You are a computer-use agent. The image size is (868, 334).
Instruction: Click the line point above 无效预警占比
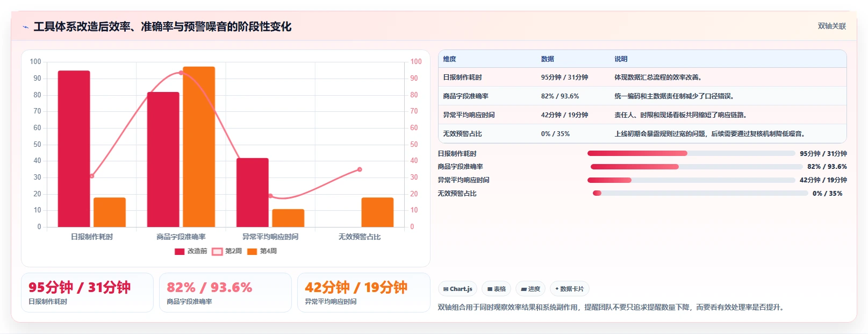click(x=360, y=169)
